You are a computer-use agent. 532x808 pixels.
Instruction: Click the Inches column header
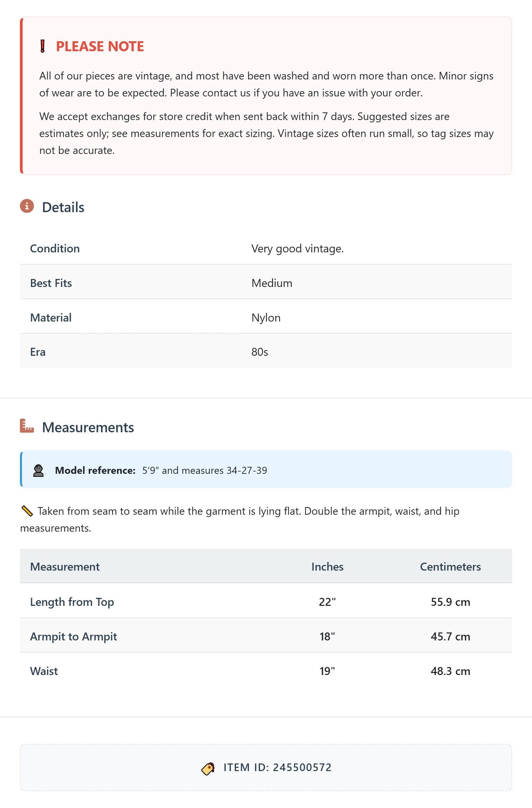327,567
